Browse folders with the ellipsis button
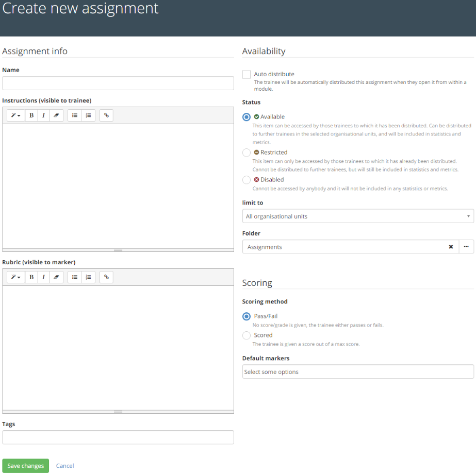The image size is (476, 475). (x=466, y=247)
